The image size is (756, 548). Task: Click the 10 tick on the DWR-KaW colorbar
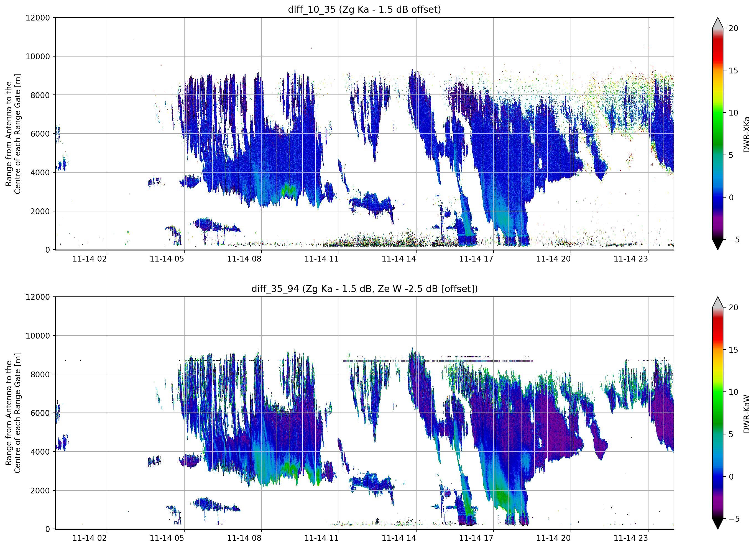[733, 392]
